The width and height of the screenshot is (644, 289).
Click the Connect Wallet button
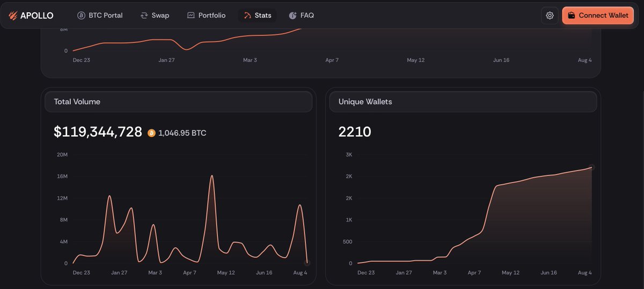click(598, 16)
